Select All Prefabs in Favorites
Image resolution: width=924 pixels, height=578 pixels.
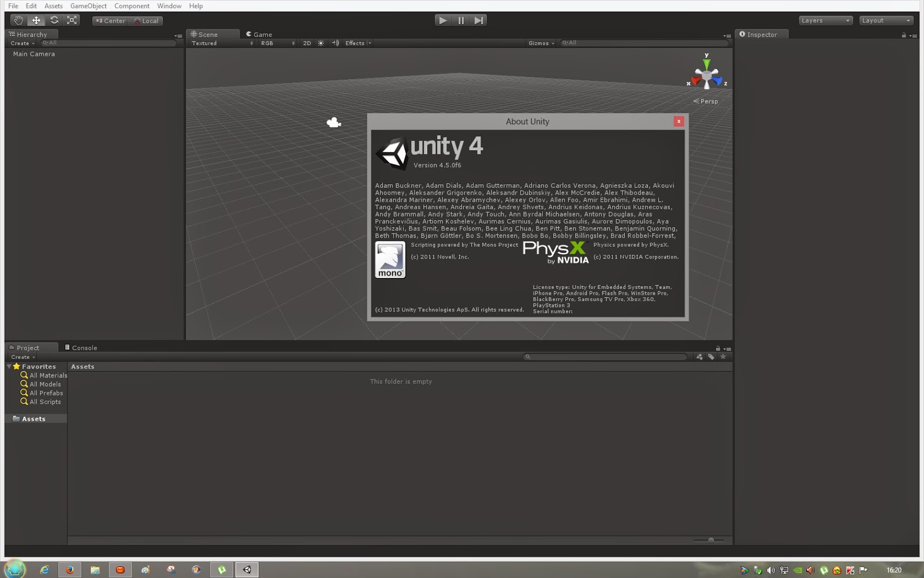(x=42, y=393)
